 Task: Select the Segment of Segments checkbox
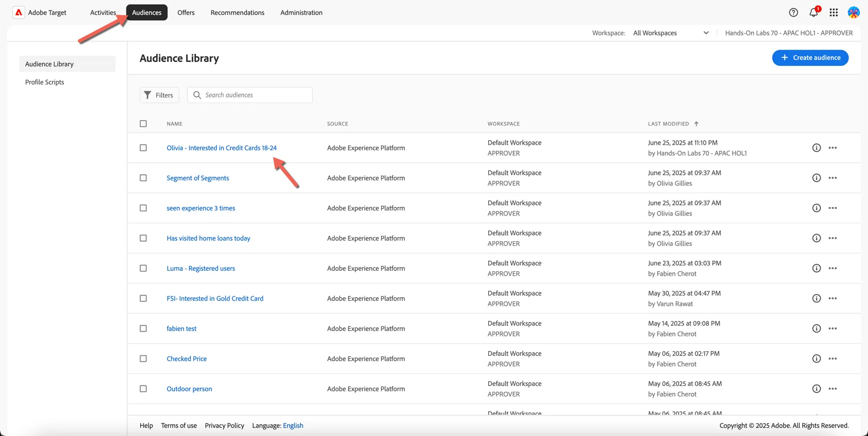(143, 178)
